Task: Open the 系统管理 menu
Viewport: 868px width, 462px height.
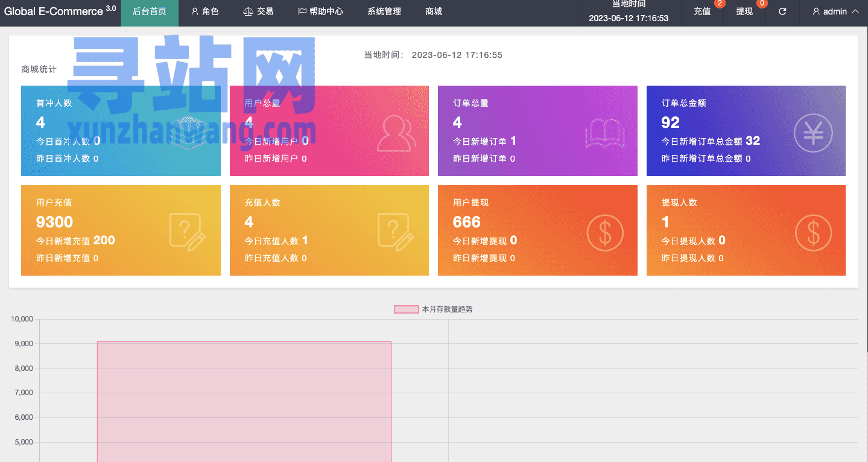Action: click(384, 11)
